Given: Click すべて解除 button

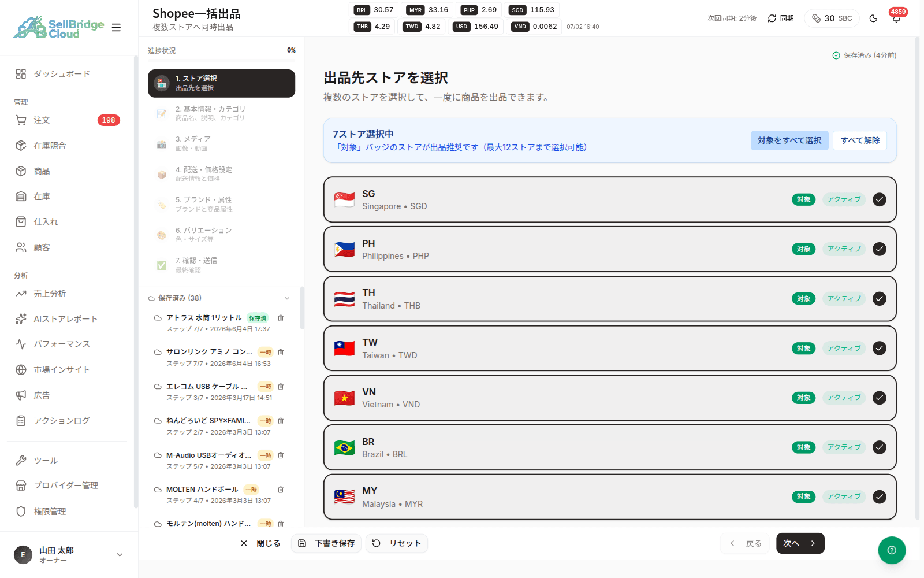Looking at the screenshot, I should click(860, 140).
